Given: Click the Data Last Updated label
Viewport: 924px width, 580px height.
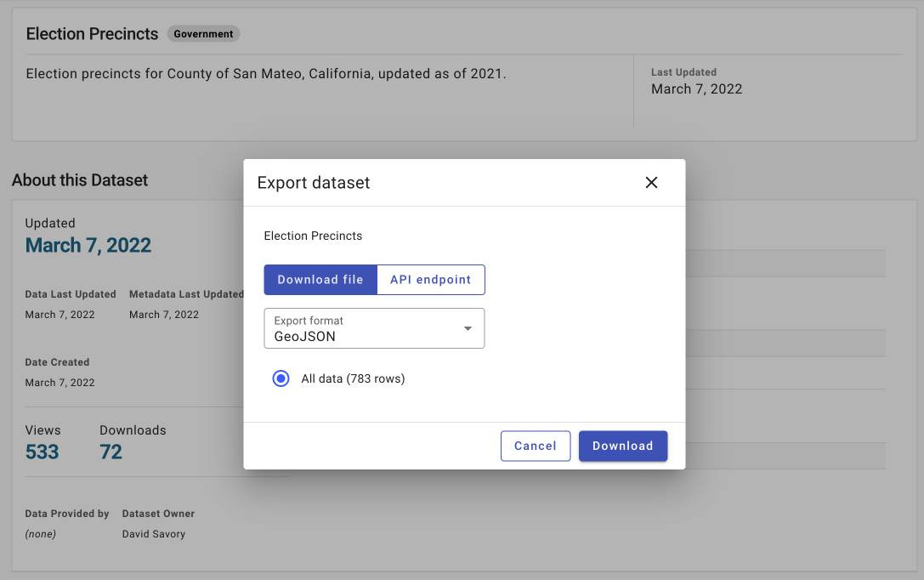Looking at the screenshot, I should pos(70,294).
